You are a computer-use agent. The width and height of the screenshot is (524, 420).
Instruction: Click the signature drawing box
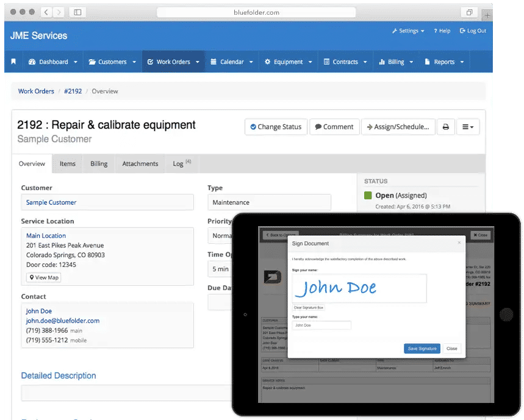point(359,288)
